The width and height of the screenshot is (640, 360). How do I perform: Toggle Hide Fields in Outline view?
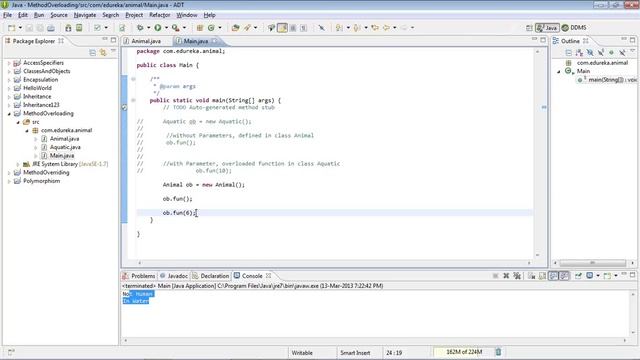pos(590,53)
